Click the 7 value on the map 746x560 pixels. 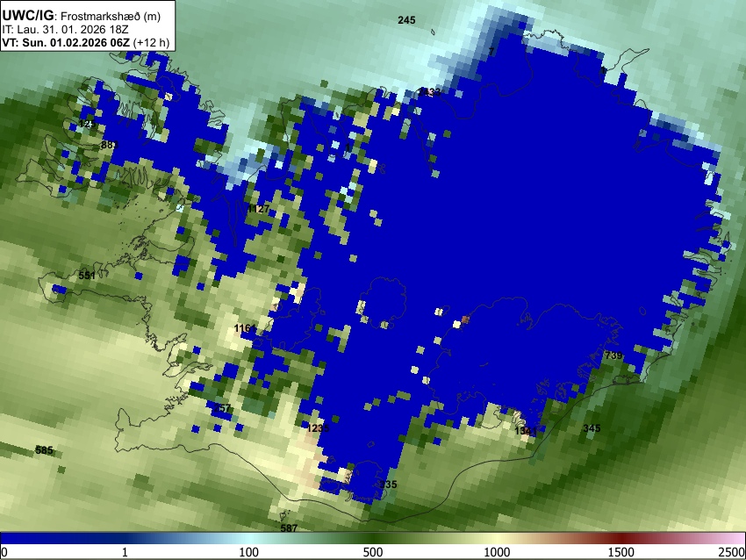tap(491, 52)
